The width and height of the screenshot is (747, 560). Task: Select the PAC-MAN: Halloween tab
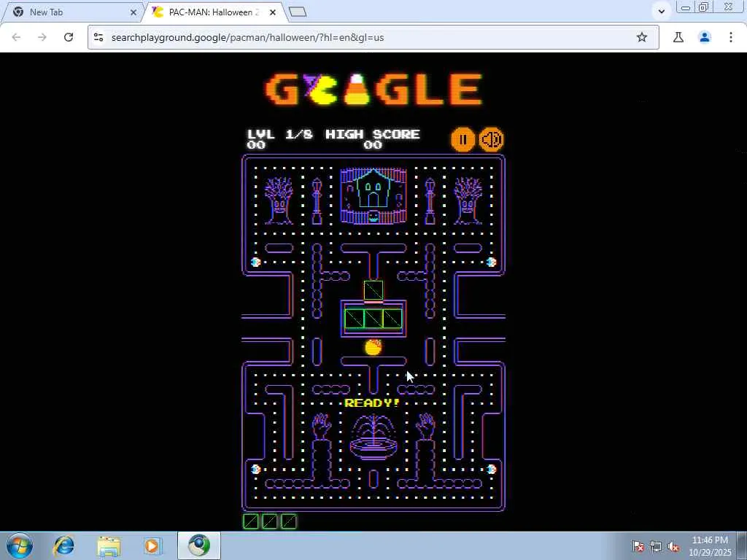point(211,12)
